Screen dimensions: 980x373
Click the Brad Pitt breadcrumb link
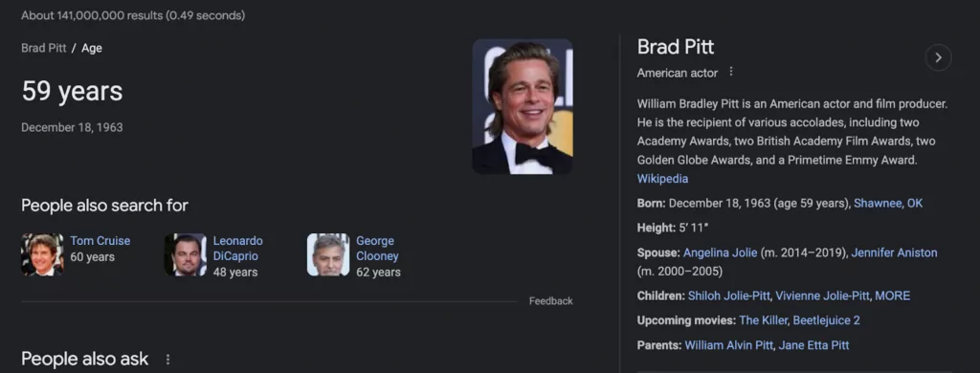44,48
